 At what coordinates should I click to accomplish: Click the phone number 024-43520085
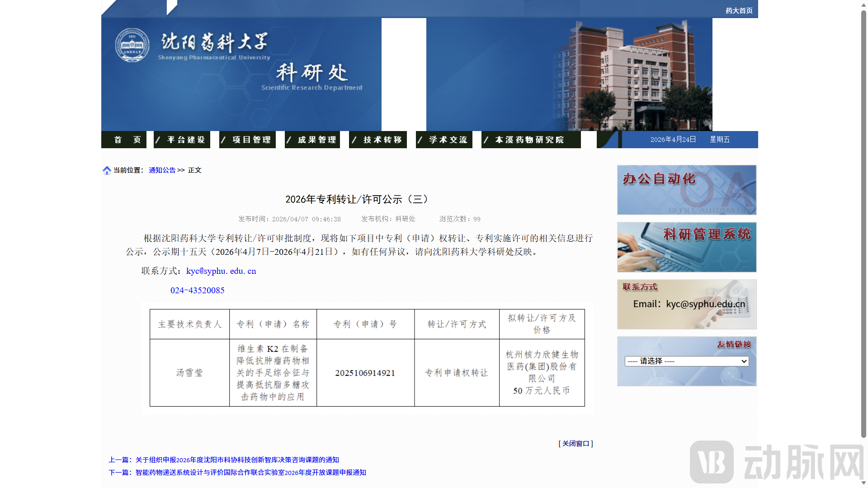(197, 290)
